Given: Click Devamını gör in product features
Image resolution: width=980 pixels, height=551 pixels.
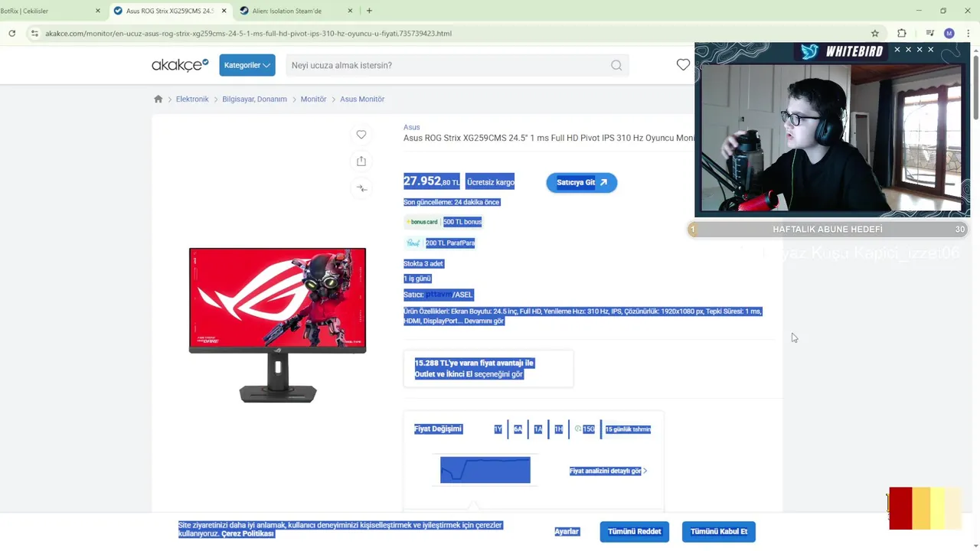Looking at the screenshot, I should 483,321.
